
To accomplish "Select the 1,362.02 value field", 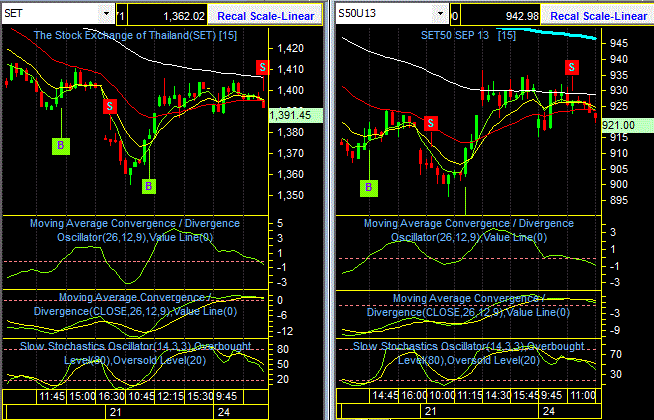I will pos(167,16).
